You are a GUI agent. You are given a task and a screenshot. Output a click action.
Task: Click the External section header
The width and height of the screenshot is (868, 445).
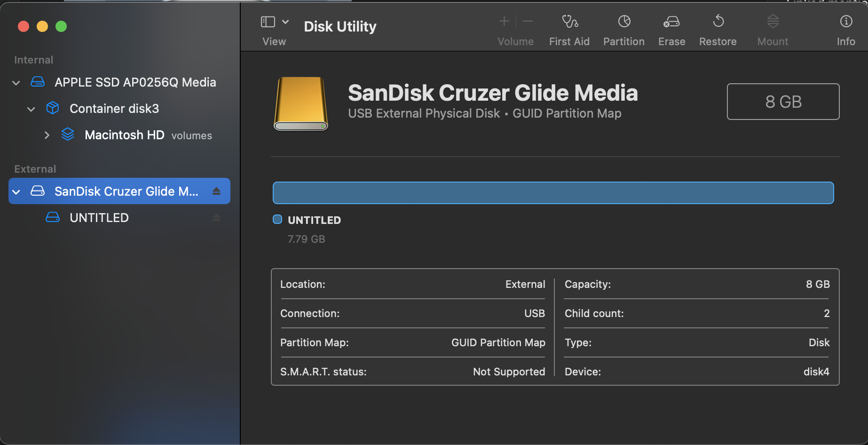pos(35,169)
